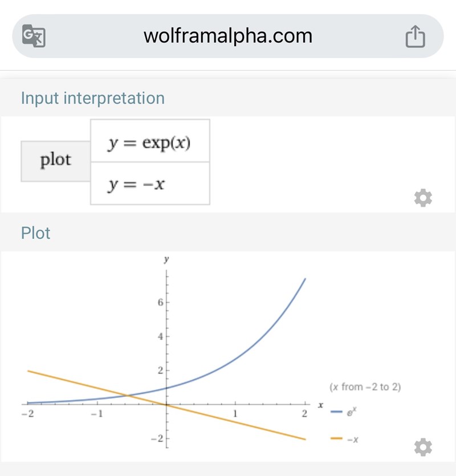Click the blue e^x legend swatch
The image size is (456, 476).
tap(337, 412)
